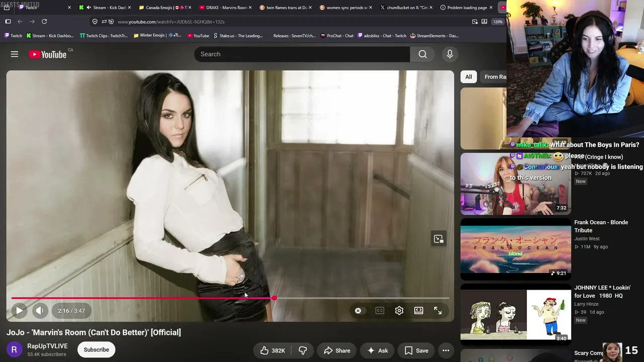Toggle the browser sidebar button
The height and width of the screenshot is (362, 644).
pos(8,22)
